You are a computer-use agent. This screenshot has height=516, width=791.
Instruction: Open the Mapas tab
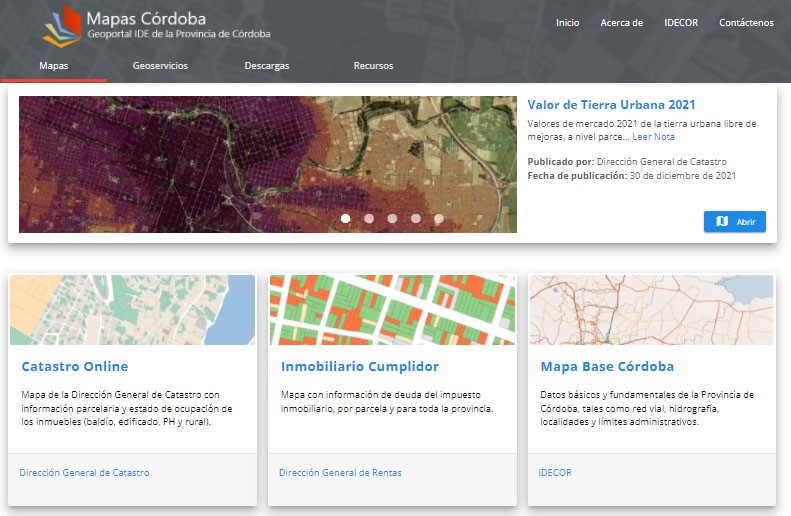tap(53, 66)
